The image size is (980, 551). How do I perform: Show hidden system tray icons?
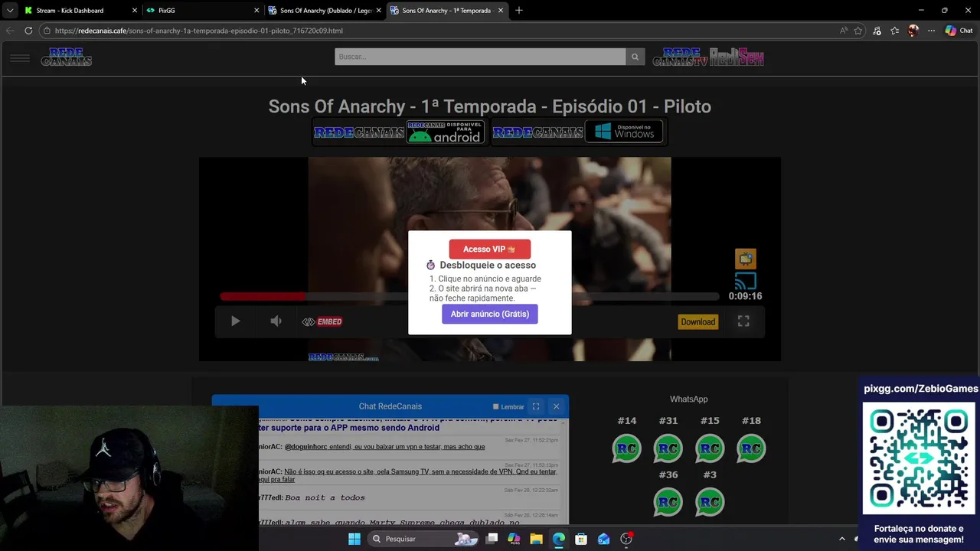click(842, 539)
